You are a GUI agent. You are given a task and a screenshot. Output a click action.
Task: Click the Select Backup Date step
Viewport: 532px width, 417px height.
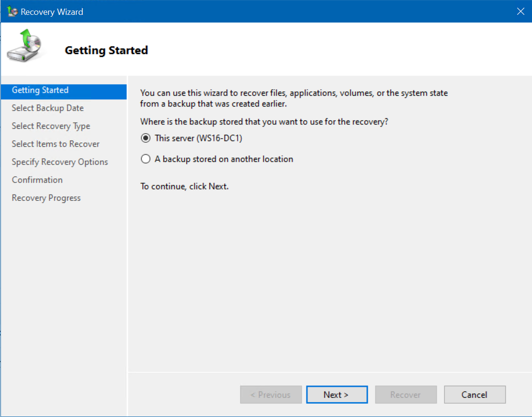(47, 108)
